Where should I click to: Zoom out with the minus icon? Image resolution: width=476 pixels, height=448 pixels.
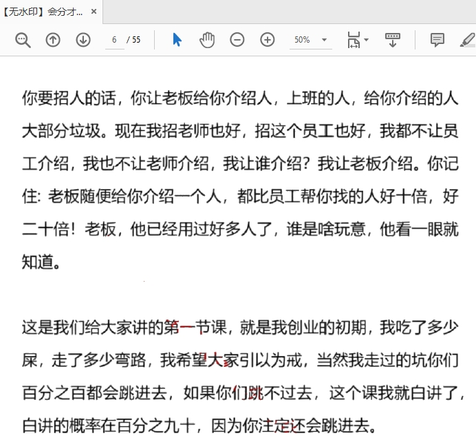click(237, 40)
